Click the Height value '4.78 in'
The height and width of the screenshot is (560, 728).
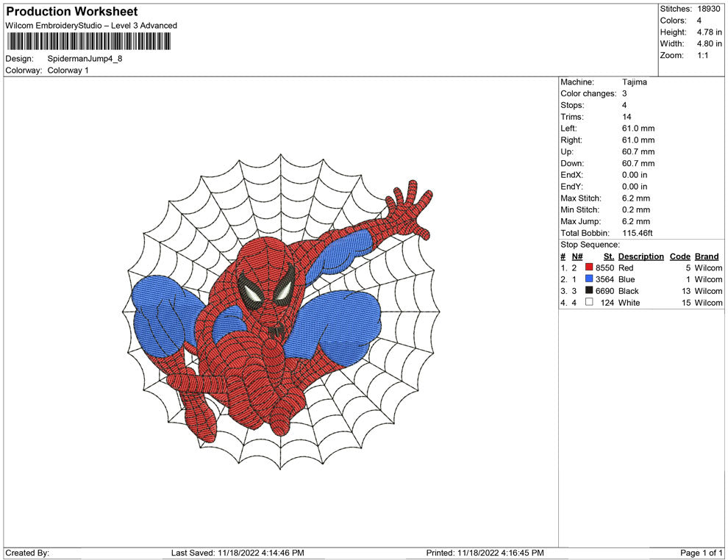(710, 32)
